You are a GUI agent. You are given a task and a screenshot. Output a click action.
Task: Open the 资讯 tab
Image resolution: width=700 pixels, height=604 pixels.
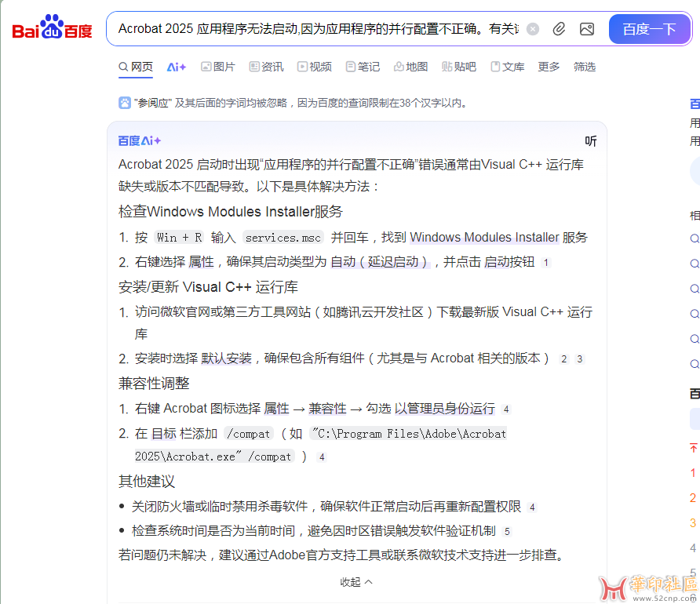pyautogui.click(x=266, y=67)
